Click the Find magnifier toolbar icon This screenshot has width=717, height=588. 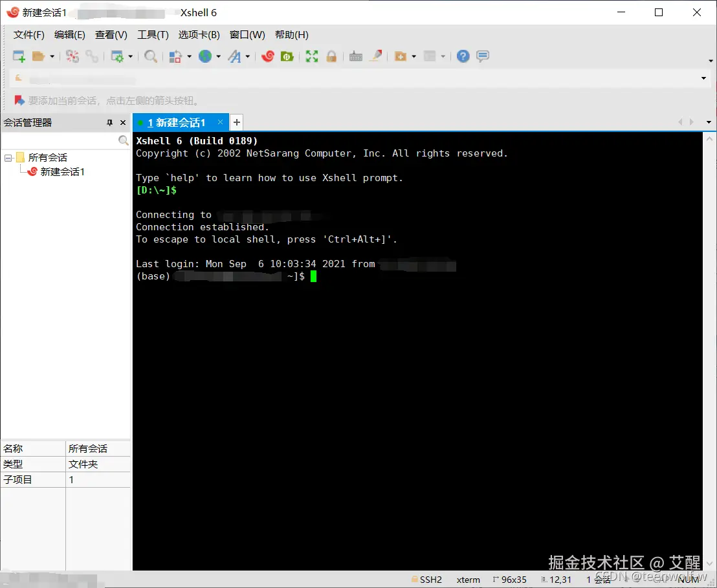(x=150, y=56)
